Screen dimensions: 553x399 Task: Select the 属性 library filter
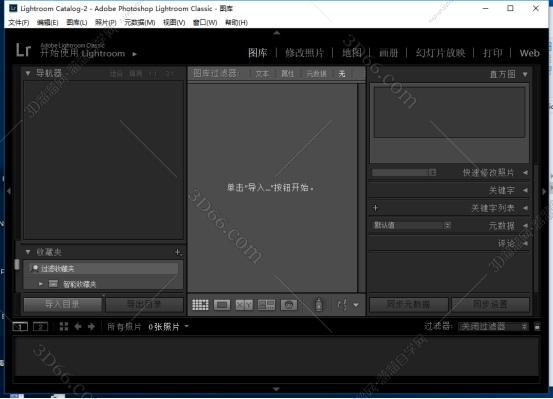(287, 74)
